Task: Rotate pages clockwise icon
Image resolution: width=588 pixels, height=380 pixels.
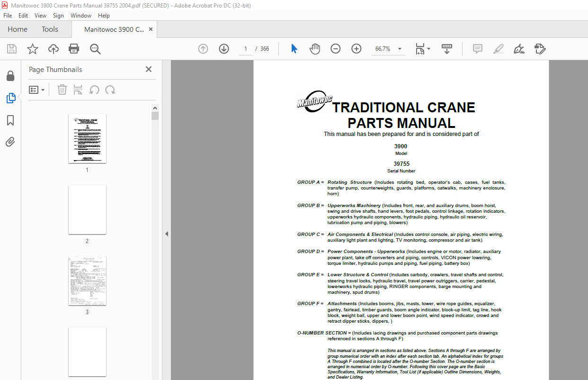Action: [x=110, y=90]
